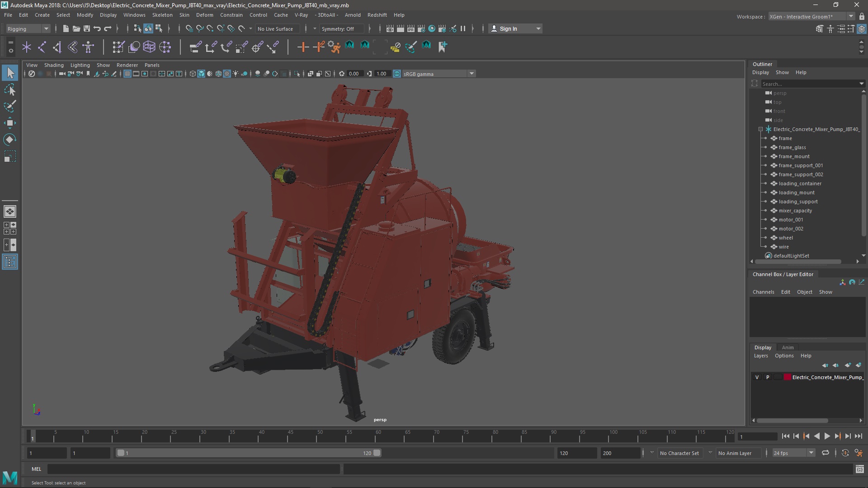
Task: Open the Sign In dropdown
Action: (515, 28)
